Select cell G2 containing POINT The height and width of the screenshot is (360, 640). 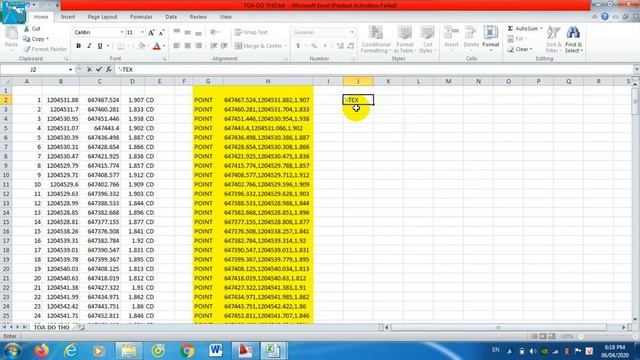pyautogui.click(x=208, y=100)
